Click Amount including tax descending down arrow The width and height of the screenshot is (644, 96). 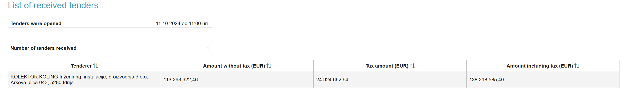578,66
